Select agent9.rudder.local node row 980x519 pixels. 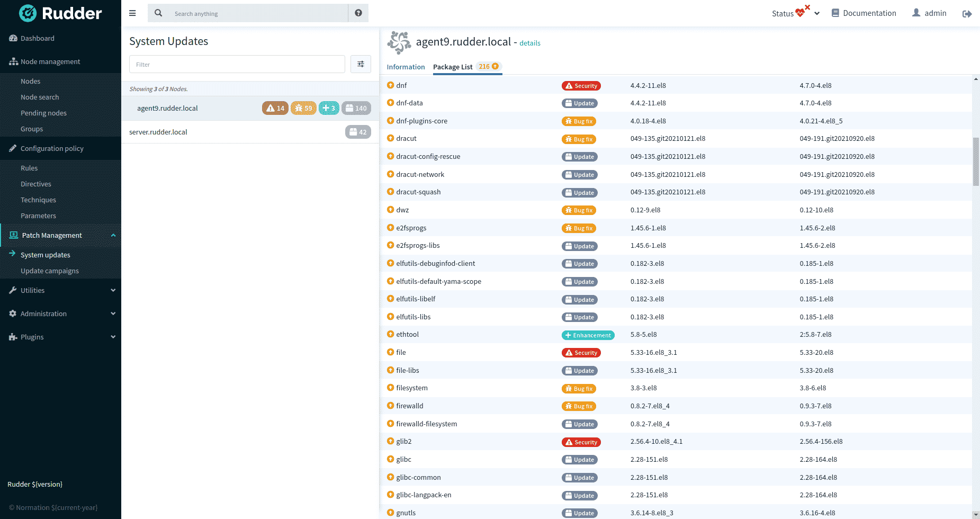250,108
